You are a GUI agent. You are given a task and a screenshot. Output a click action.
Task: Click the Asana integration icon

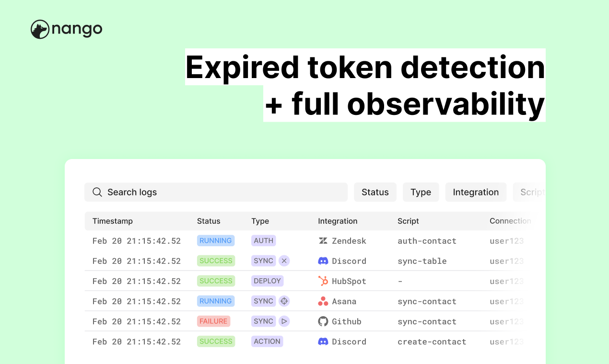[323, 301]
